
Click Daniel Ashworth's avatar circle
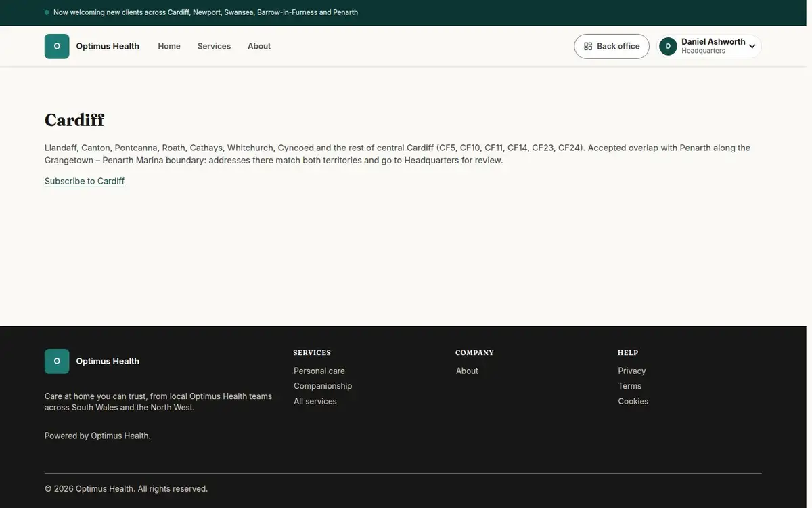pyautogui.click(x=668, y=46)
